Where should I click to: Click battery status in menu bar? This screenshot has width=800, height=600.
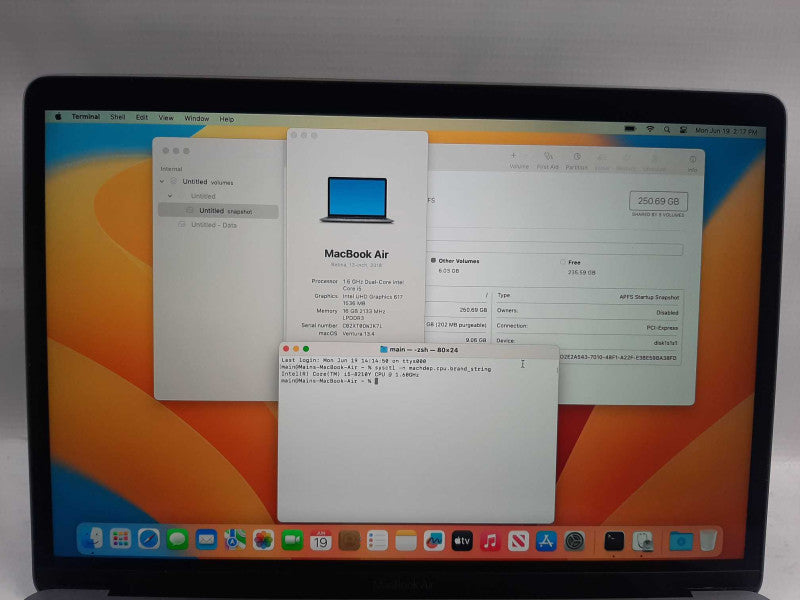[630, 129]
